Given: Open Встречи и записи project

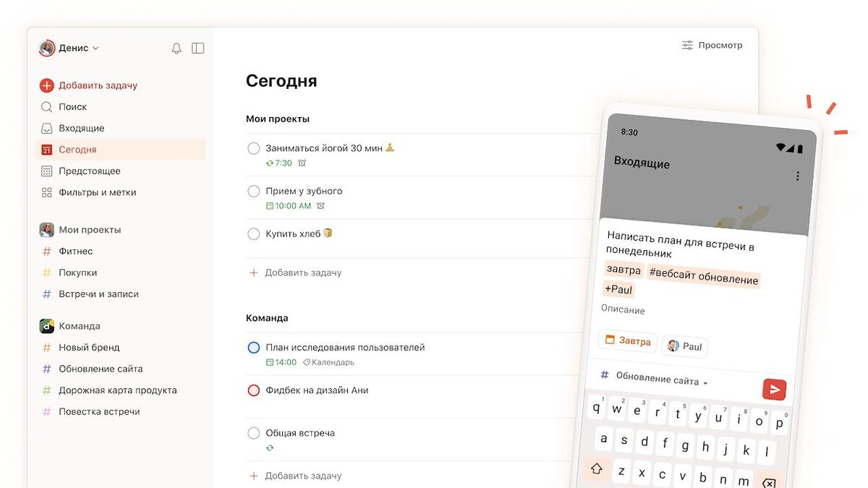Looking at the screenshot, I should pyautogui.click(x=98, y=294).
